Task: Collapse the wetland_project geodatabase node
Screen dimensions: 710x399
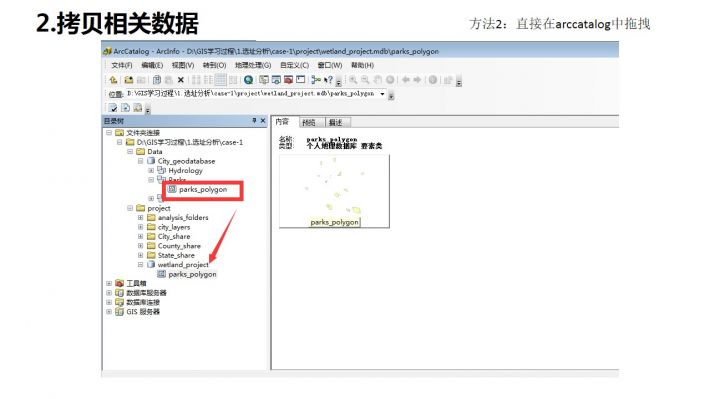Action: coord(140,264)
